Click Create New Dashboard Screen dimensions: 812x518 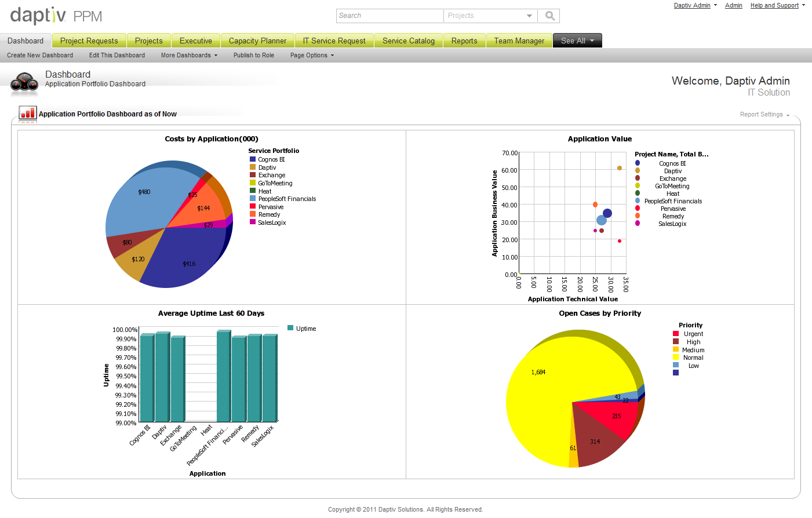click(40, 55)
